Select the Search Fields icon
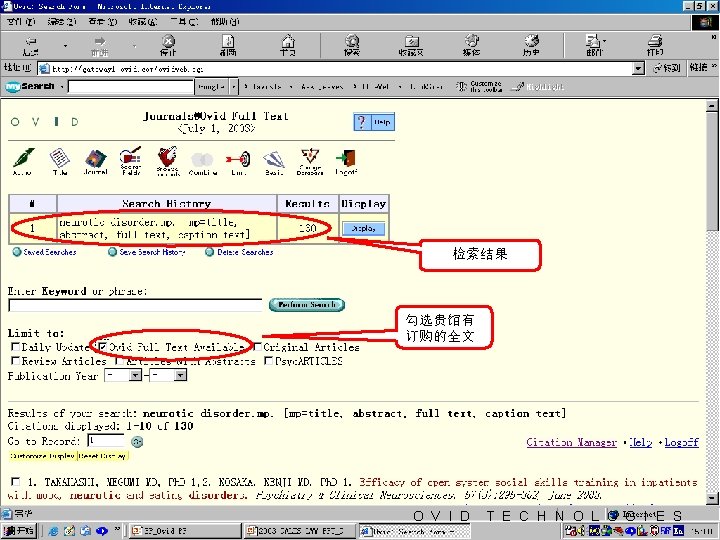The image size is (720, 540). (x=131, y=161)
